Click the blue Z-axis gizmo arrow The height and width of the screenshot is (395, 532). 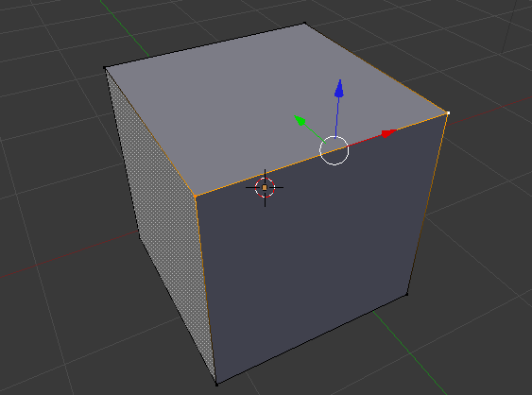coord(339,89)
